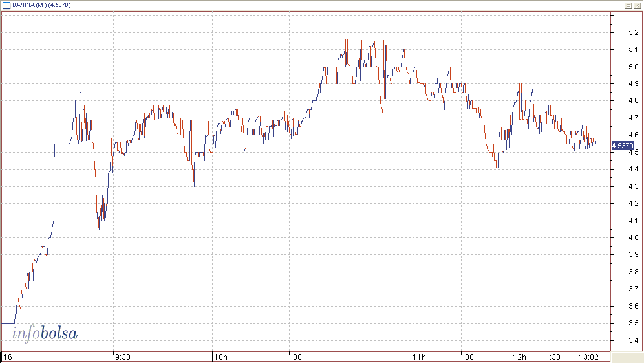Click the 16 date label on time axis
This screenshot has height=363, width=644.
[x=8, y=357]
